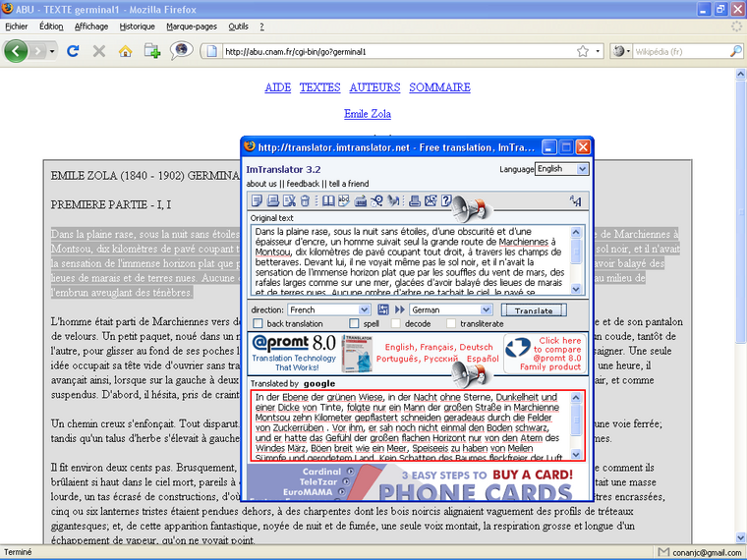This screenshot has width=747, height=560.
Task: Open the Affichage menu
Action: pos(91,27)
